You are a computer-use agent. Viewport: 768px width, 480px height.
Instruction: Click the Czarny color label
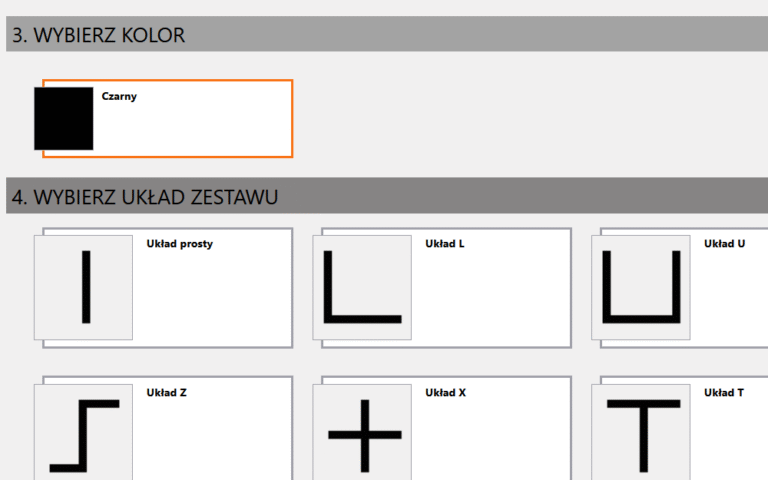point(119,97)
